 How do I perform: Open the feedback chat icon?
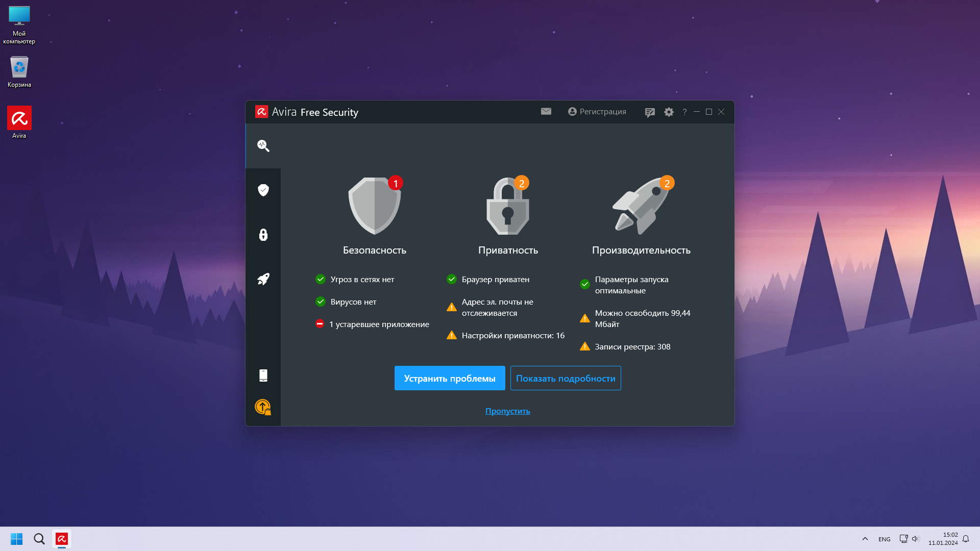click(x=649, y=112)
